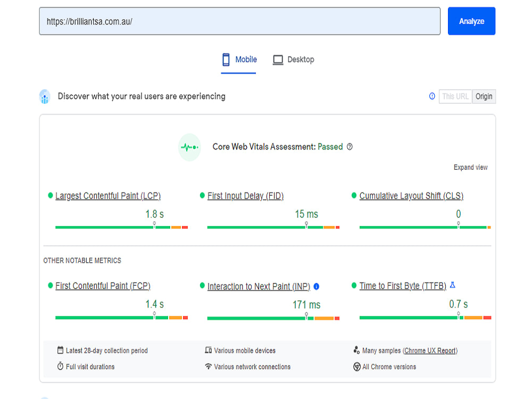Select the This URL toggle
The width and height of the screenshot is (532, 399).
pos(455,97)
